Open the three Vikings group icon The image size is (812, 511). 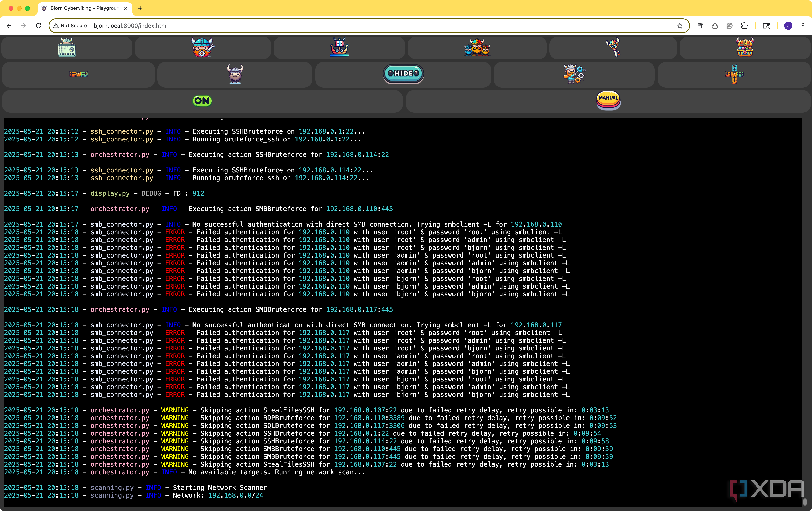pyautogui.click(x=477, y=47)
